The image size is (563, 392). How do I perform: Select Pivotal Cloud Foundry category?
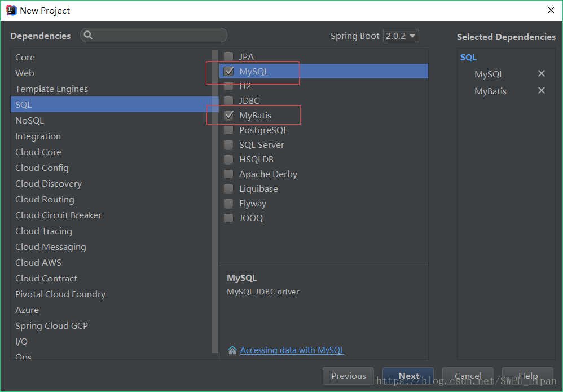[111, 294]
